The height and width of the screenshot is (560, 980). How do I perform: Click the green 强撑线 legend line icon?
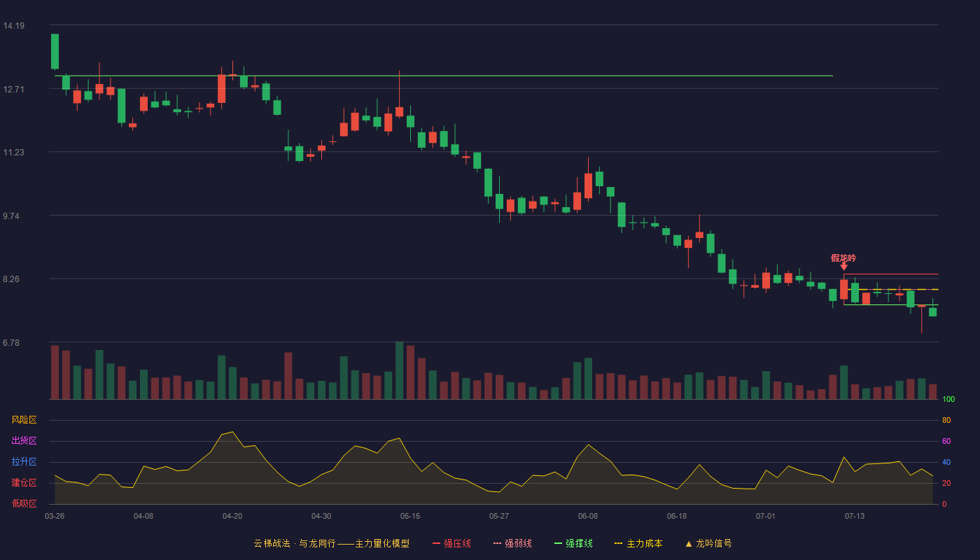pos(558,543)
